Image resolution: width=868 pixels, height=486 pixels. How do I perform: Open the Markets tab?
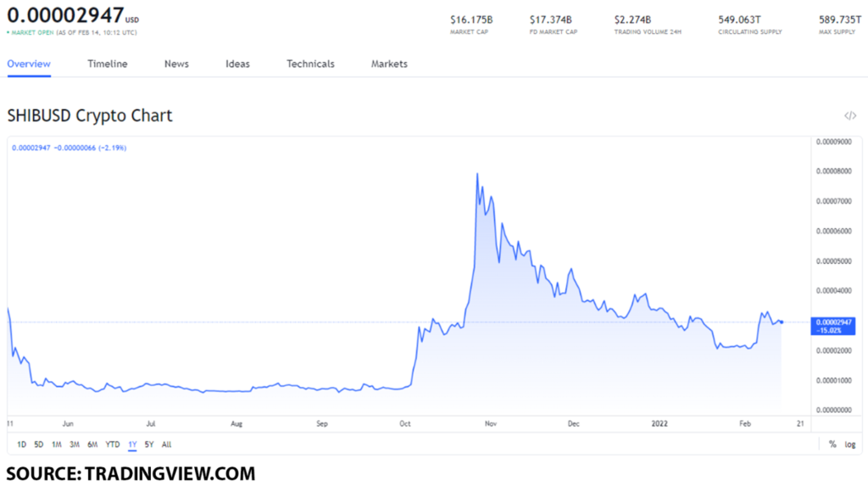389,64
